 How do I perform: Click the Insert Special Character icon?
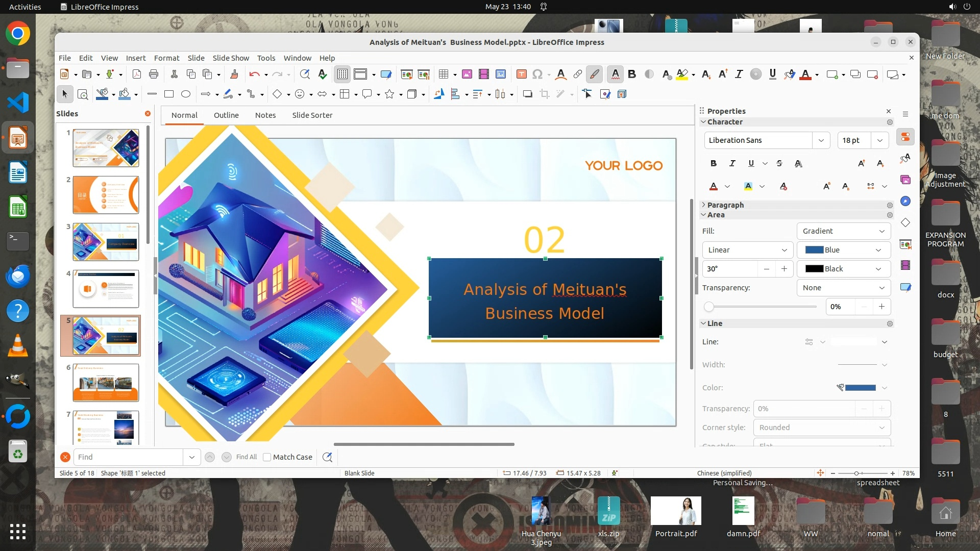[537, 74]
